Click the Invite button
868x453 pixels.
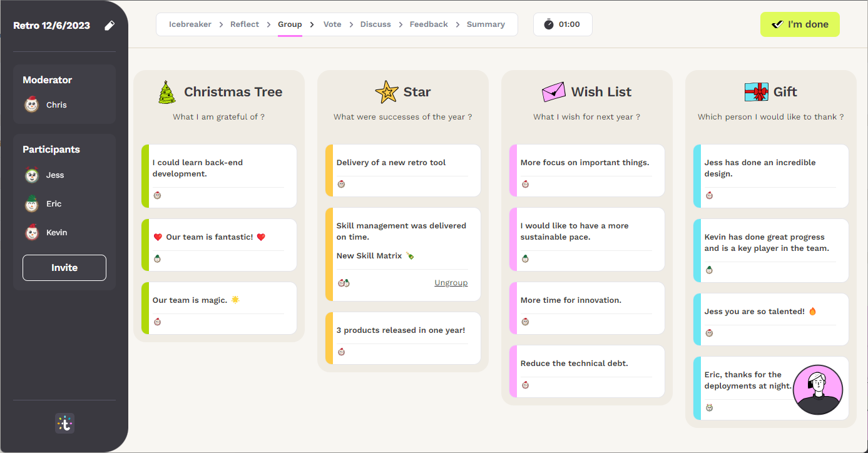(x=64, y=267)
